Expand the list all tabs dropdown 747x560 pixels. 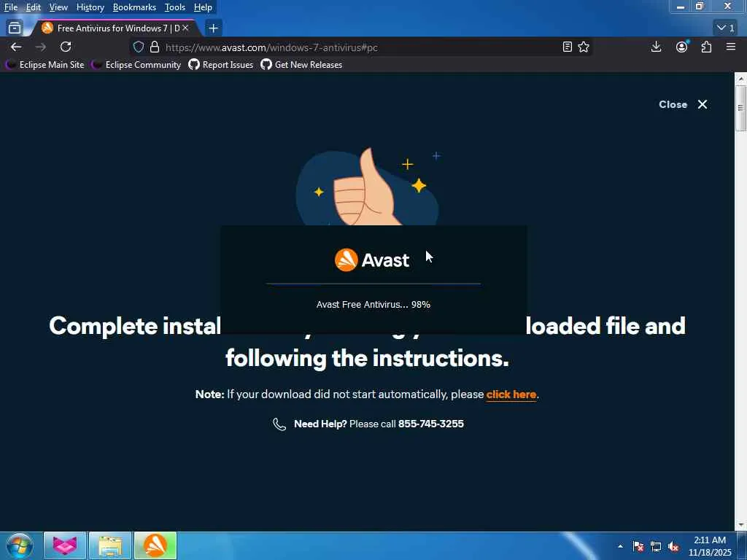[726, 28]
